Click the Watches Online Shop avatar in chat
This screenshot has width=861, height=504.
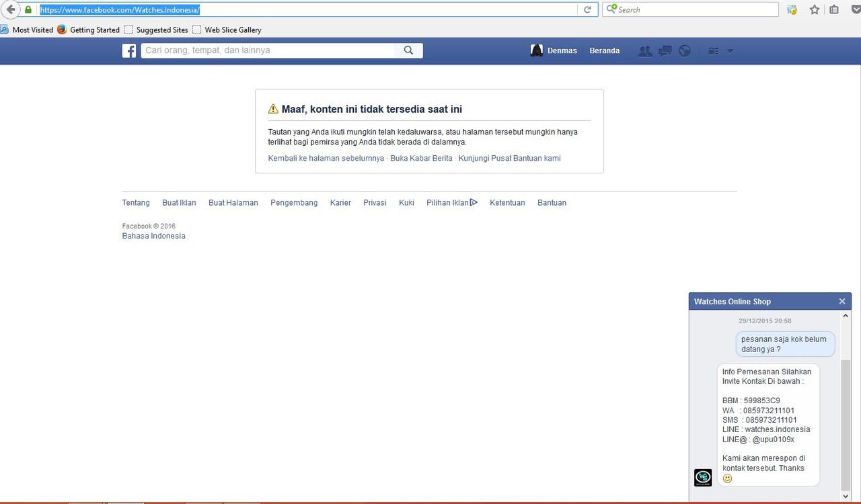[x=703, y=477]
